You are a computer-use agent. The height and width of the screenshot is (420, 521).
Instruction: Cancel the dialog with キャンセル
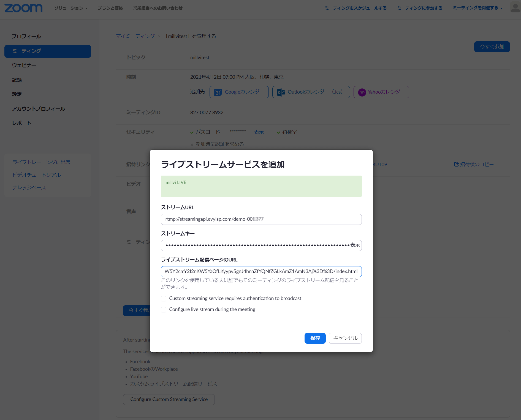[345, 338]
